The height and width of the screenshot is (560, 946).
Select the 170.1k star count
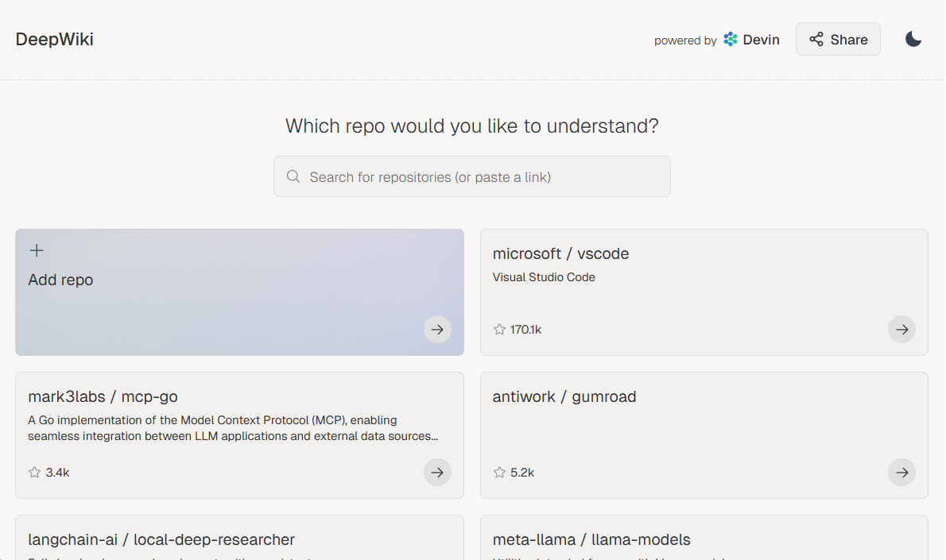pos(525,330)
